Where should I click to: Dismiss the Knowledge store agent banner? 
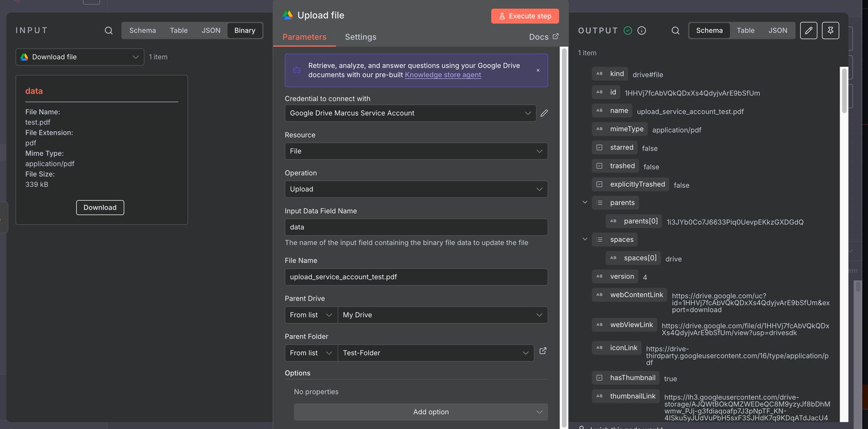tap(538, 70)
